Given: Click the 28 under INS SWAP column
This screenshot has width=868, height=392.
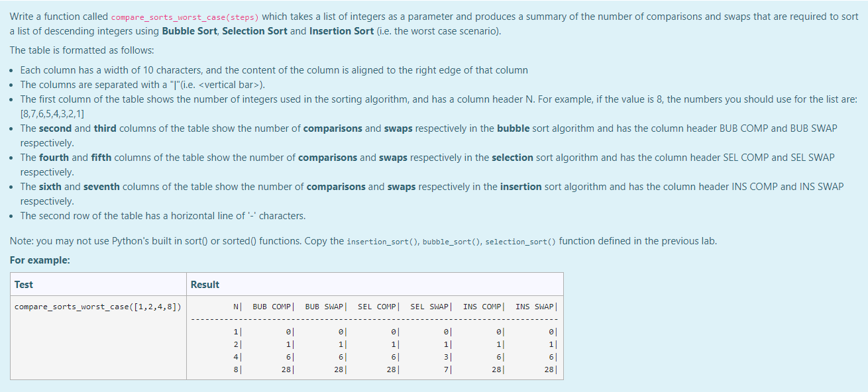Looking at the screenshot, I should pos(549,369).
